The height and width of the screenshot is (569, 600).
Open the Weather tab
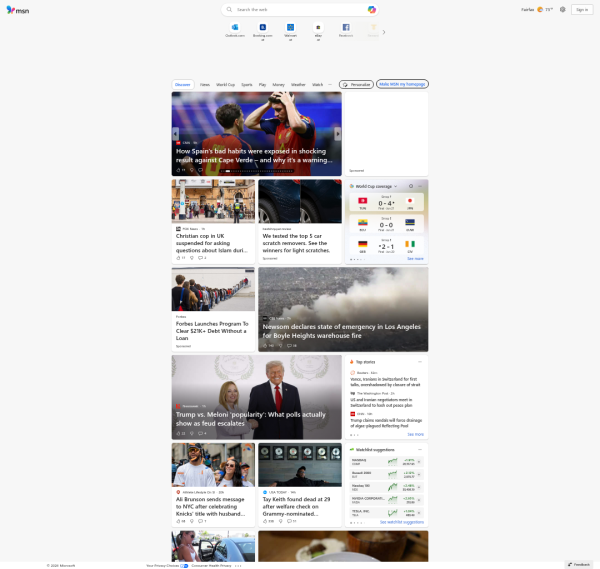coord(298,85)
